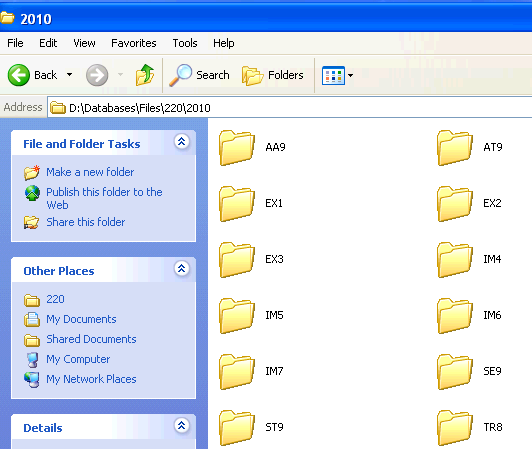Collapse the Other Places panel
This screenshot has height=449, width=532.
click(182, 268)
